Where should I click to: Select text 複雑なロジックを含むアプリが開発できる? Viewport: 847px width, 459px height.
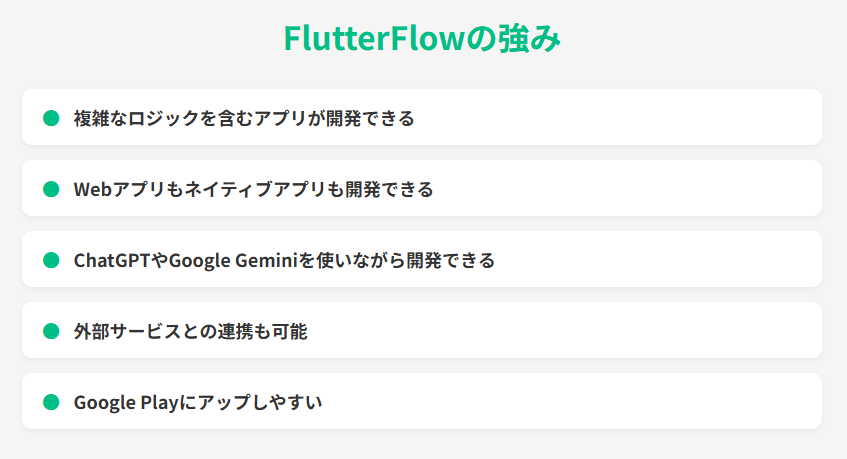point(244,118)
